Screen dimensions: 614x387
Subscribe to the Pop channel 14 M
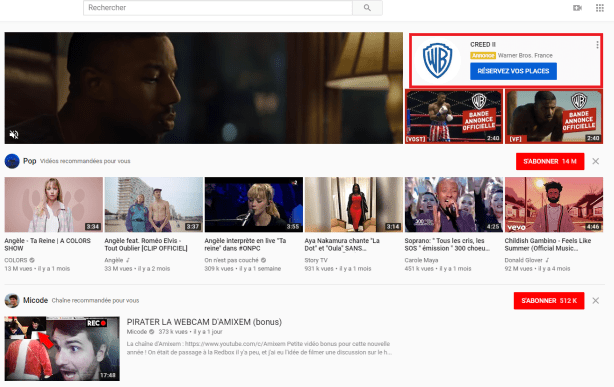(x=550, y=161)
